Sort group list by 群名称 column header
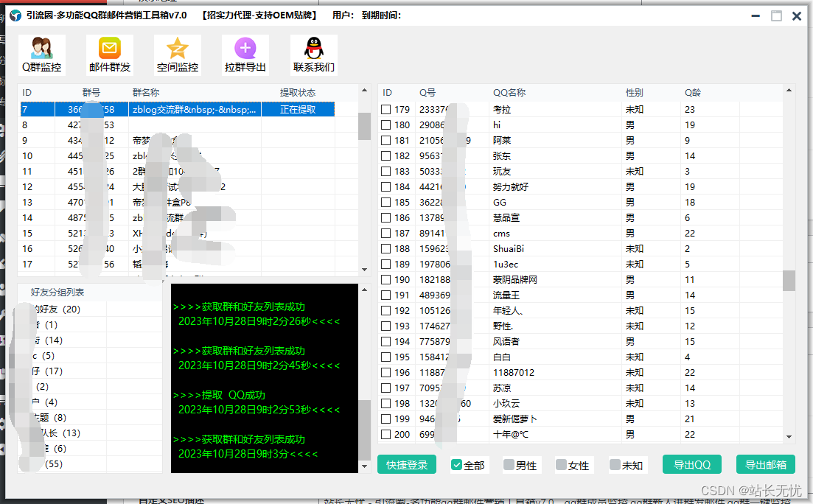The image size is (813, 504). click(146, 92)
